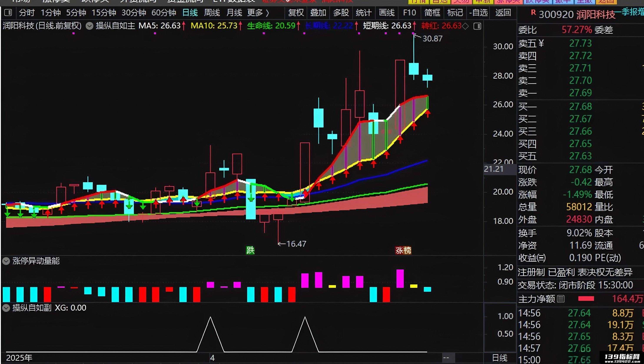Click the 跌 marker badge under chart
The height and width of the screenshot is (364, 644).
pos(250,250)
